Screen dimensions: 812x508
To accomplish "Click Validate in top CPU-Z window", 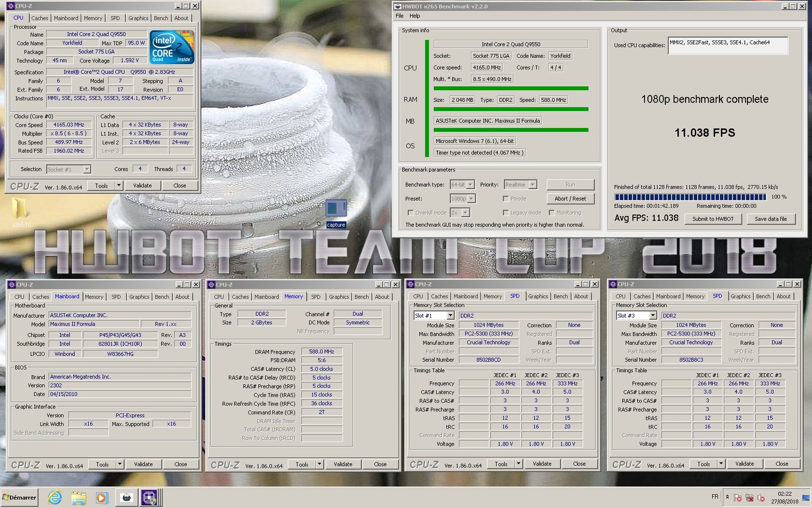I will coord(142,185).
